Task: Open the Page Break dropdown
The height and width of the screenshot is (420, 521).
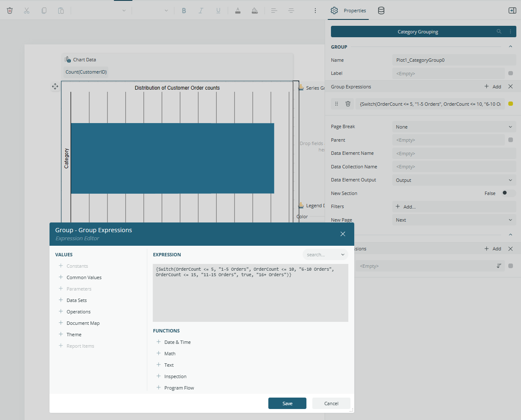Action: 454,127
